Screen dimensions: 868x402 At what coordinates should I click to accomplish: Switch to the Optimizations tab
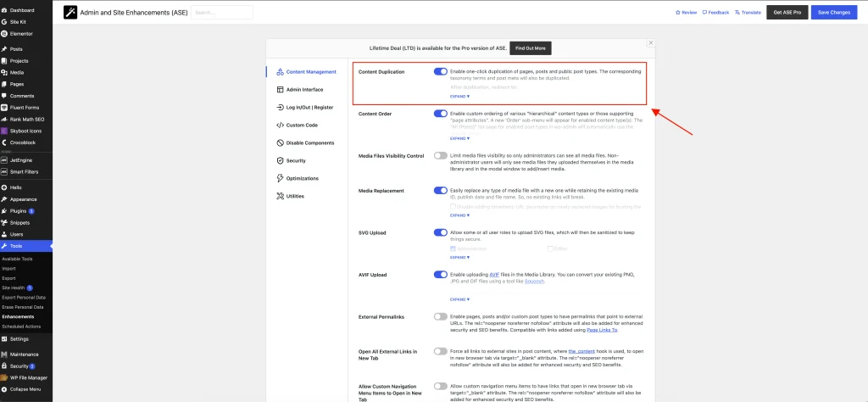click(x=307, y=178)
